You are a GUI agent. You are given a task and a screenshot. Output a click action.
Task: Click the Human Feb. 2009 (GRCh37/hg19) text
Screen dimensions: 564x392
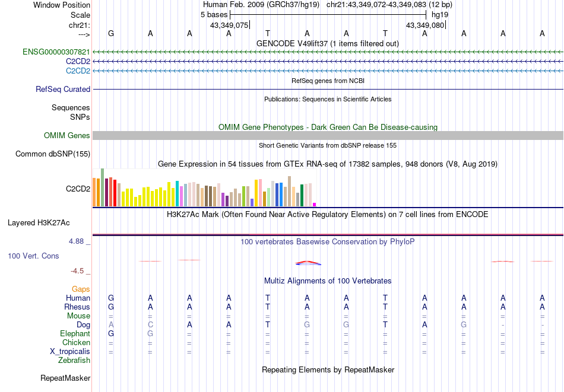coord(261,5)
